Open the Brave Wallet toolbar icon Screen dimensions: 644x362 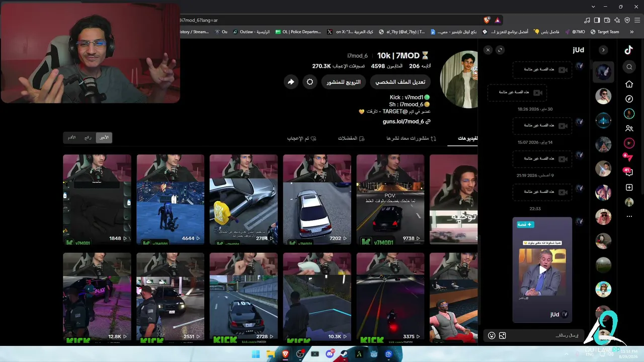607,20
